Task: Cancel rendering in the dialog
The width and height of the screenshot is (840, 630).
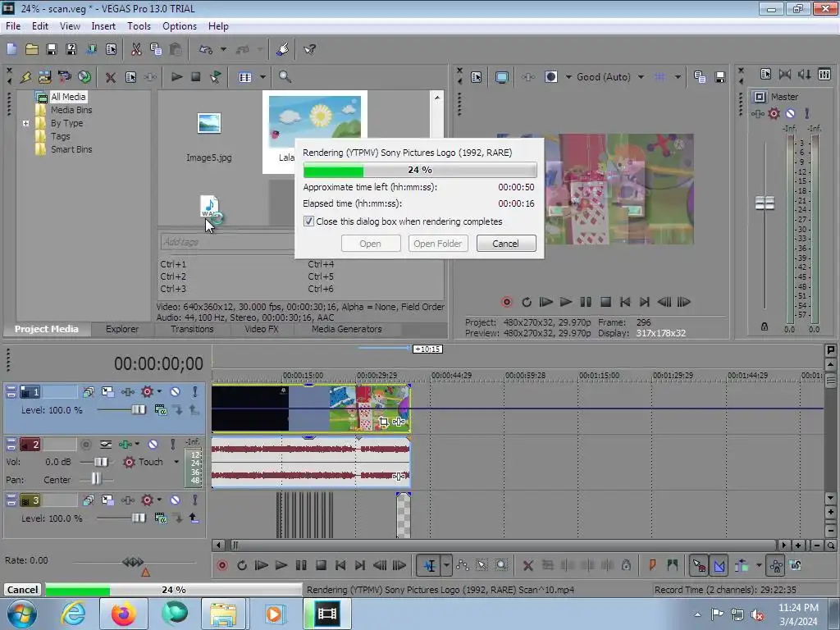Action: click(505, 243)
